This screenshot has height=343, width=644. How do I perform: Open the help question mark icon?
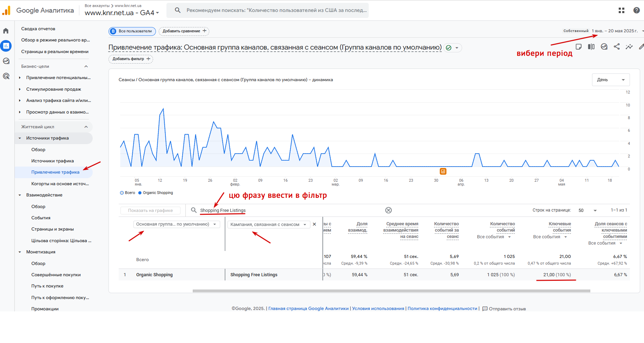click(x=636, y=11)
